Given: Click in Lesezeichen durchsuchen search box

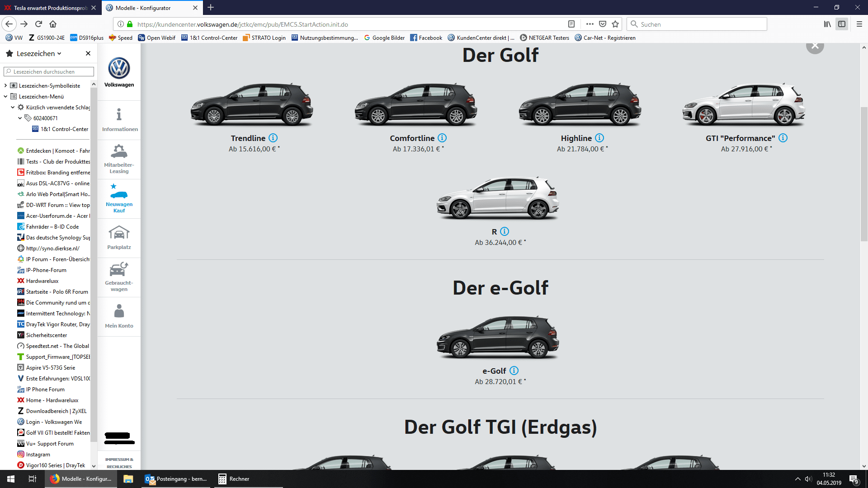Looking at the screenshot, I should [x=49, y=71].
